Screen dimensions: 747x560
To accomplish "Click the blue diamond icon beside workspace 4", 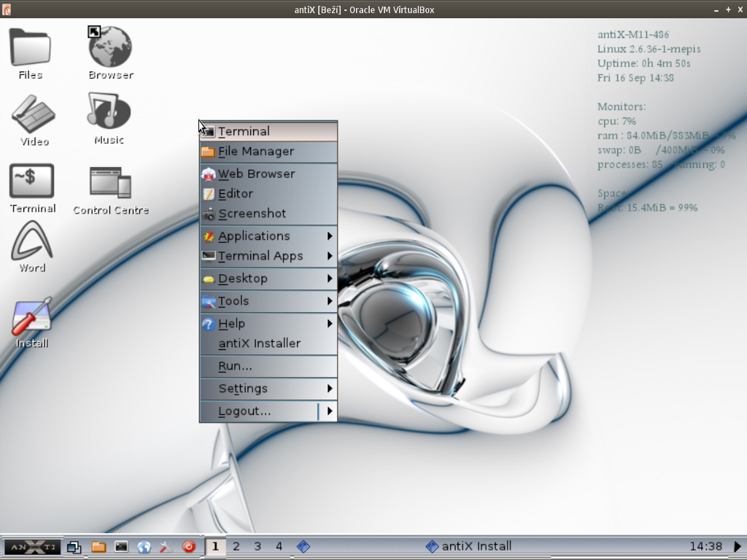I will pos(303,547).
